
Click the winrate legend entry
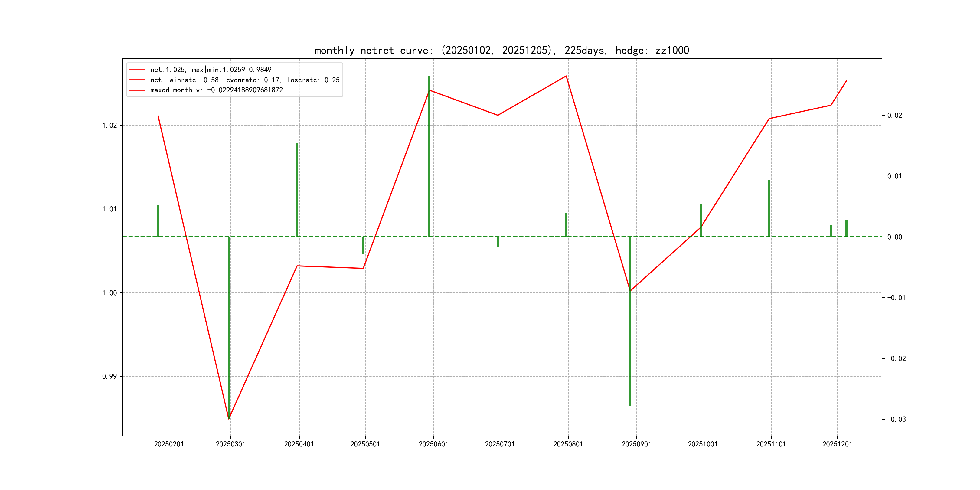pyautogui.click(x=244, y=80)
